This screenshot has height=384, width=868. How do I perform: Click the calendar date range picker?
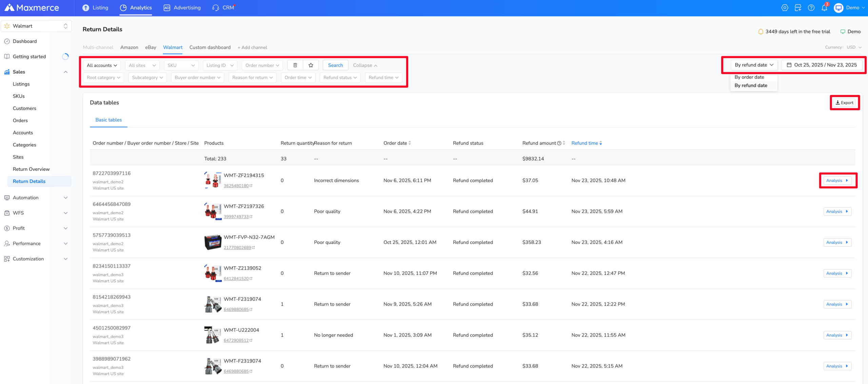822,65
